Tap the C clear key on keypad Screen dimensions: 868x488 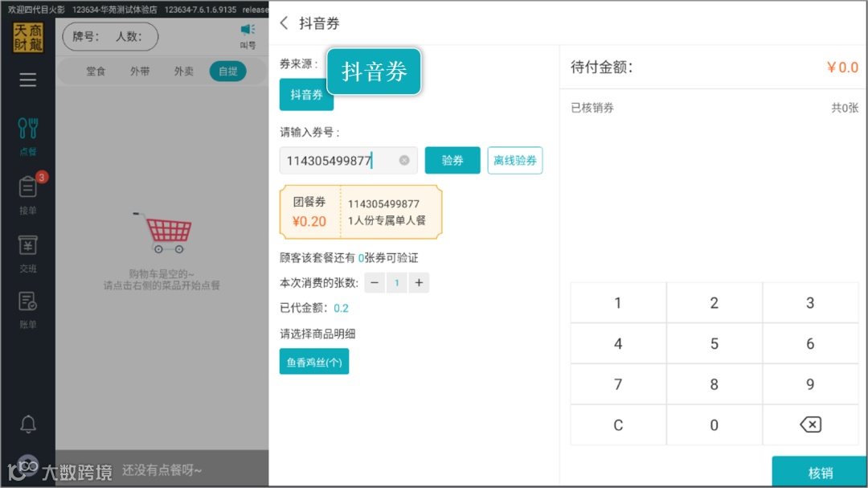coord(618,424)
